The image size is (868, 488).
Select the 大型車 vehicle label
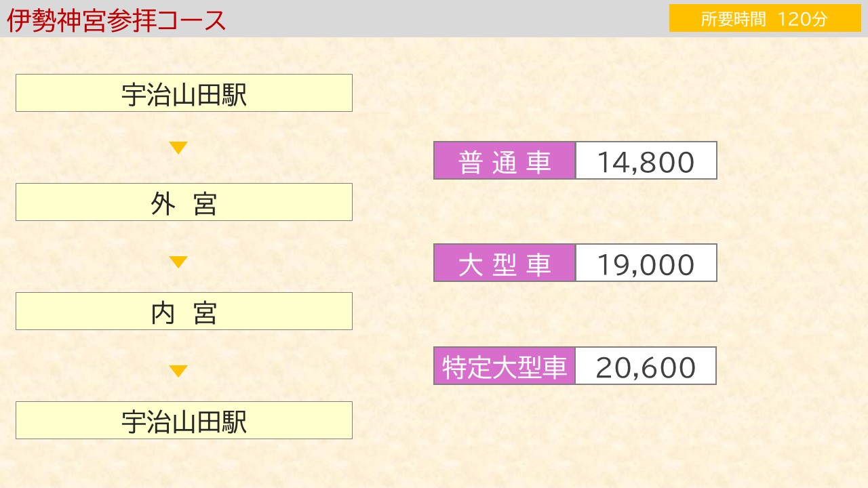[505, 264]
